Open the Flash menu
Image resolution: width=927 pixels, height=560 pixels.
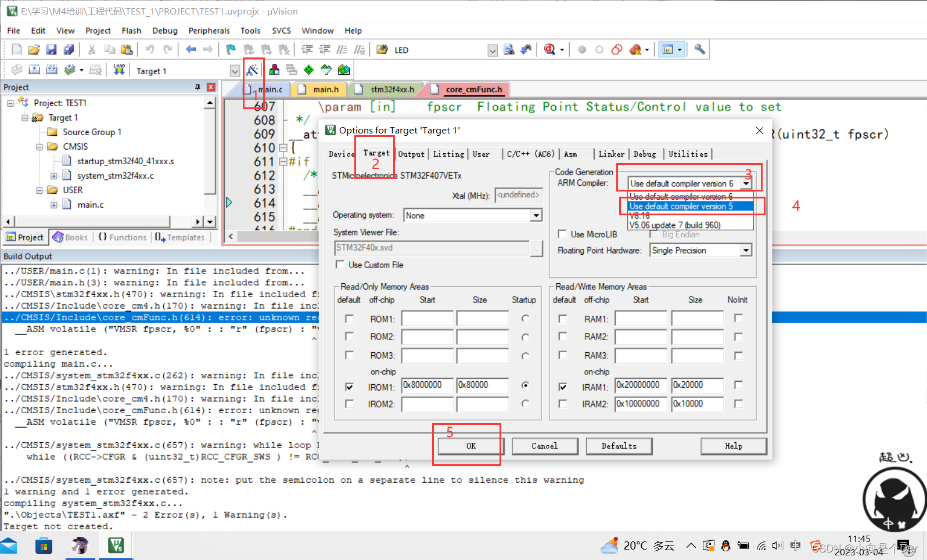point(131,31)
